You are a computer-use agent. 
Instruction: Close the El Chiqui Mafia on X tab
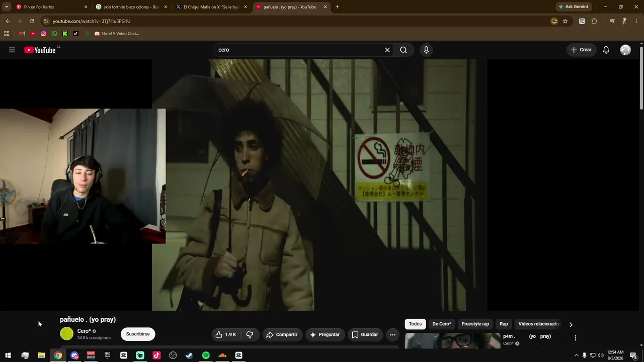coord(246,7)
